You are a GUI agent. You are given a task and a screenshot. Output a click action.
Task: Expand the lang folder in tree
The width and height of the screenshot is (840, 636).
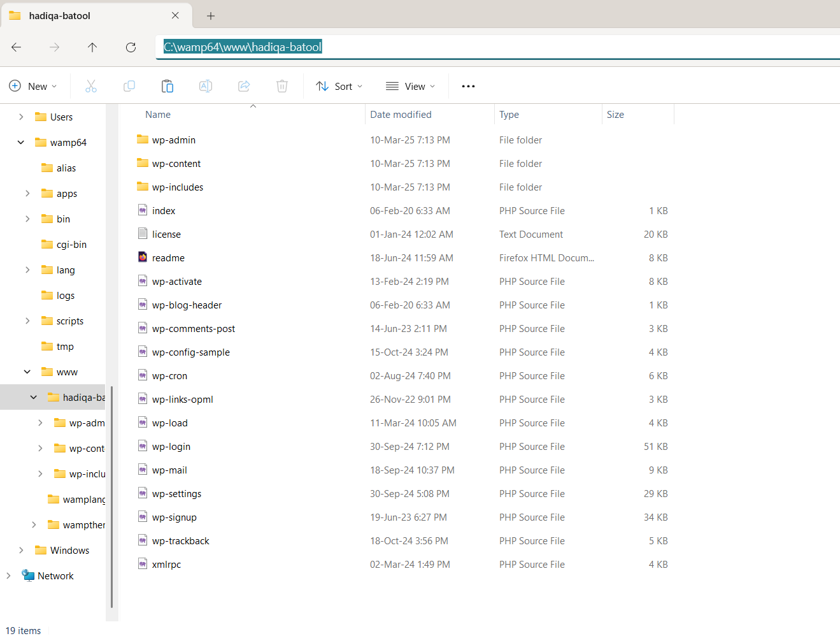pyautogui.click(x=27, y=270)
